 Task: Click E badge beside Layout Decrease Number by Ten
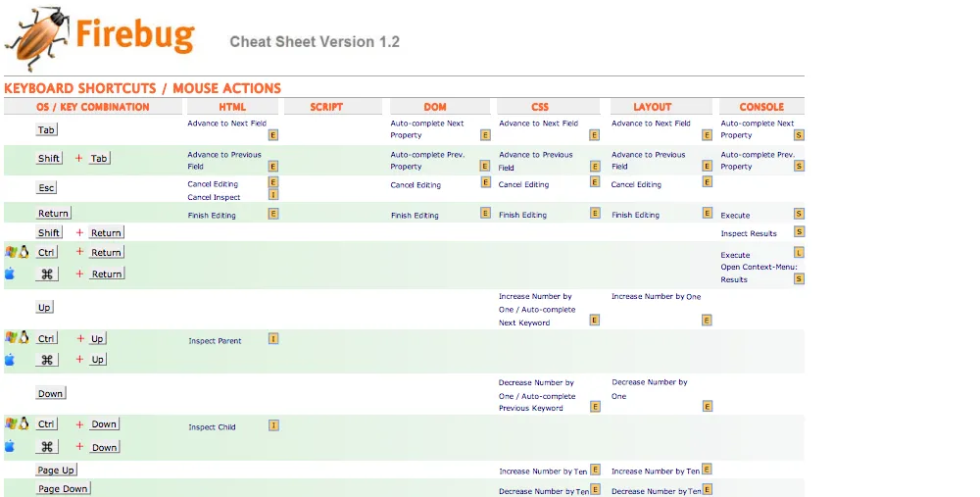point(707,489)
